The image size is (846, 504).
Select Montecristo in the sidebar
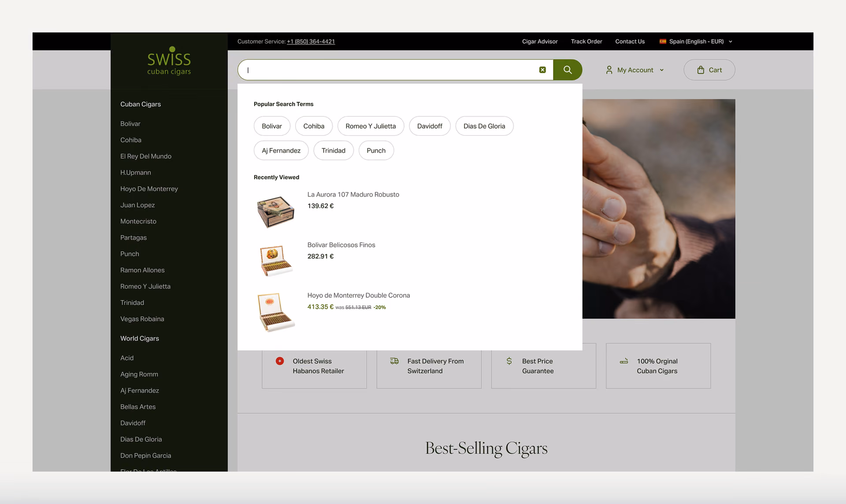(138, 222)
